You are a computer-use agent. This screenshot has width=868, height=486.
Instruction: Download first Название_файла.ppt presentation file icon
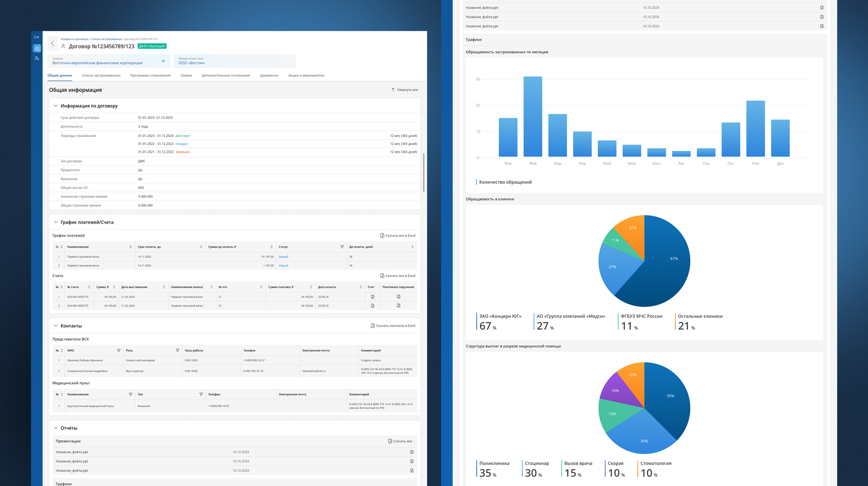(412, 452)
